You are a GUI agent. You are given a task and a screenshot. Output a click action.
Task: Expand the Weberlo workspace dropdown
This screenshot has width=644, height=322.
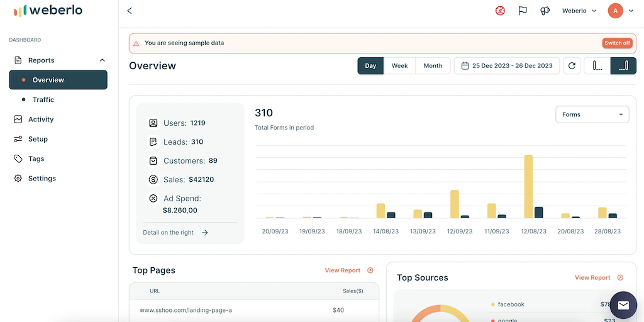coord(579,11)
